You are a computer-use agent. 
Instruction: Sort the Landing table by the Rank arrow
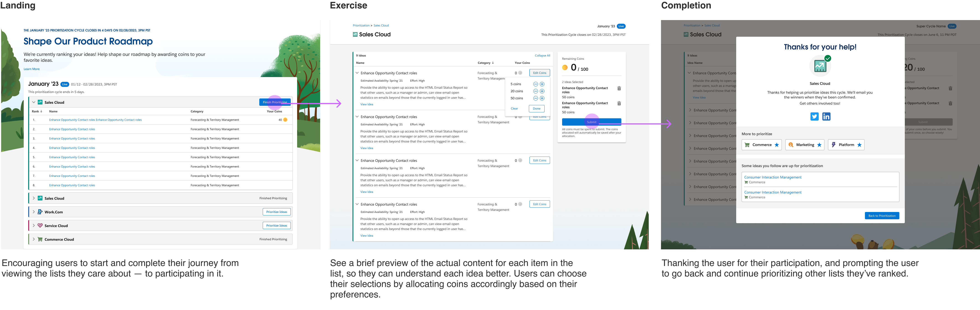pos(41,111)
